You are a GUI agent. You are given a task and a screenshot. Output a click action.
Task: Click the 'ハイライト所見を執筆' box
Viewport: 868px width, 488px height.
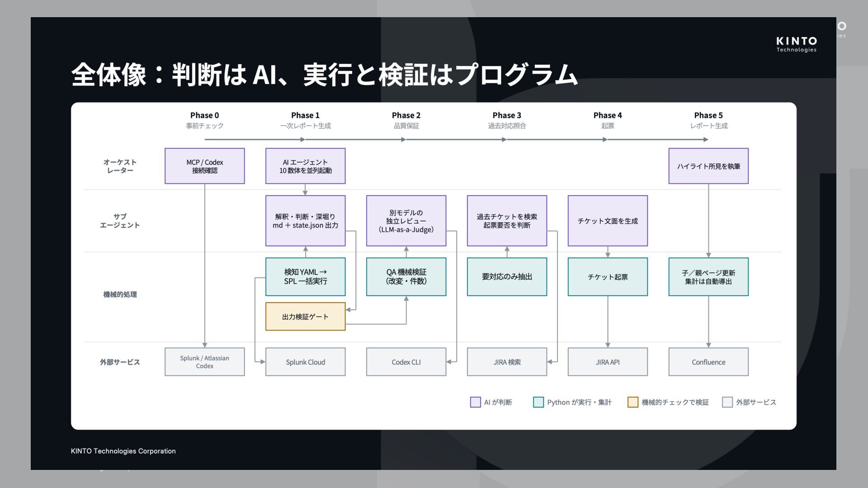tap(708, 166)
